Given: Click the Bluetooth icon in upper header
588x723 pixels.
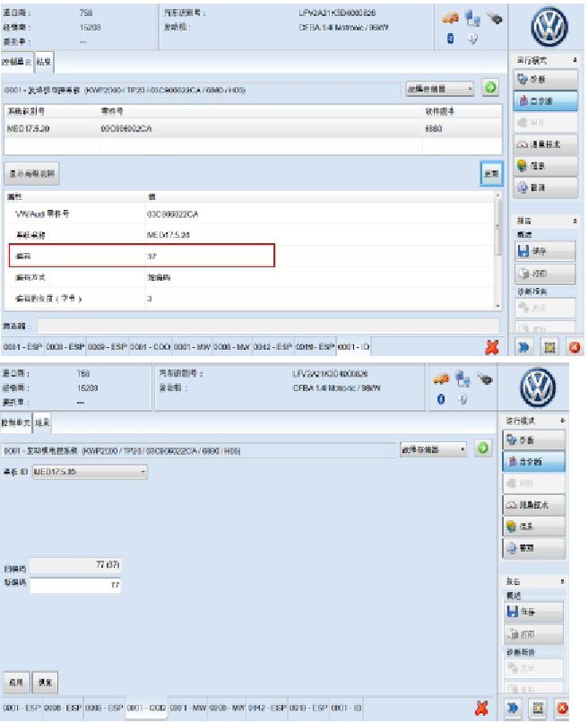Looking at the screenshot, I should [450, 39].
